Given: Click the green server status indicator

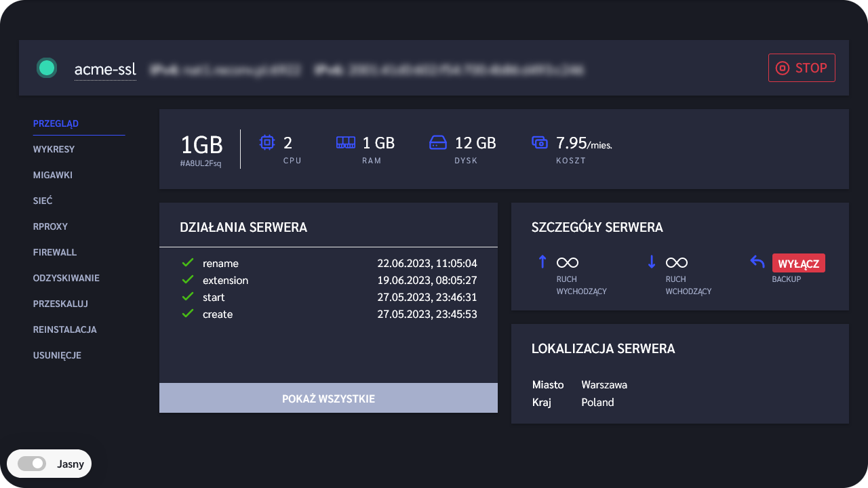Looking at the screenshot, I should pos(46,68).
